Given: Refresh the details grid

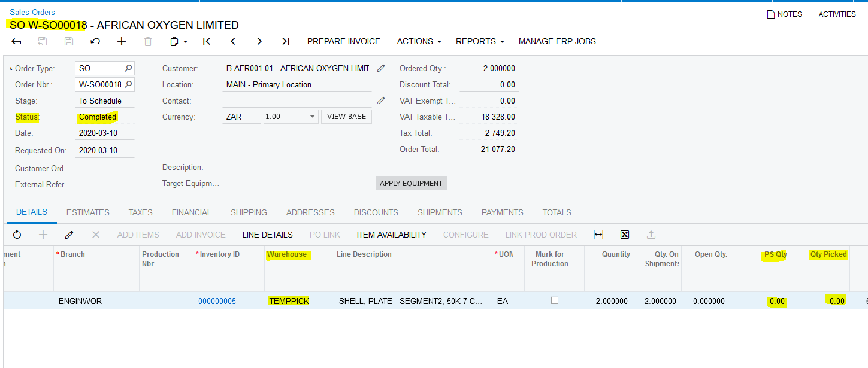Looking at the screenshot, I should pos(17,235).
